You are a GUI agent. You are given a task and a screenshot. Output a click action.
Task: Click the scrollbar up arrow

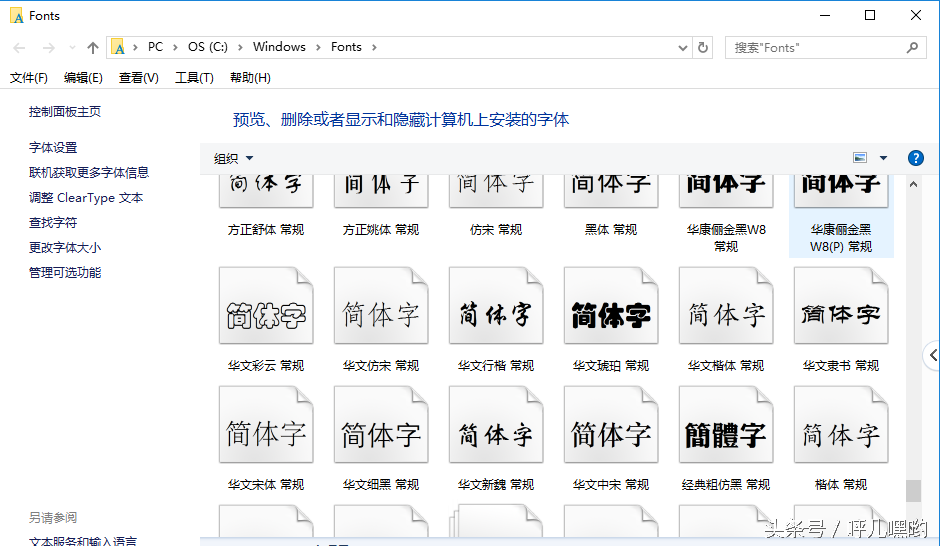(x=913, y=185)
